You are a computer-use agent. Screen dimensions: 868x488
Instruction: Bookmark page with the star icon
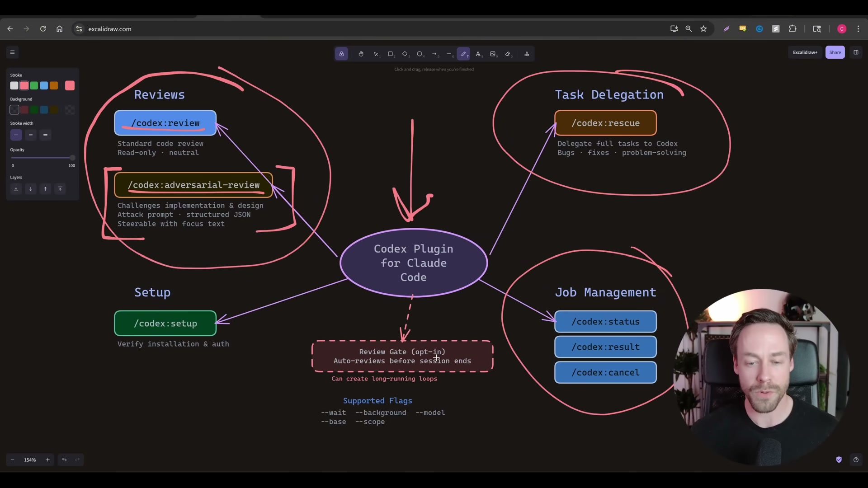point(703,29)
